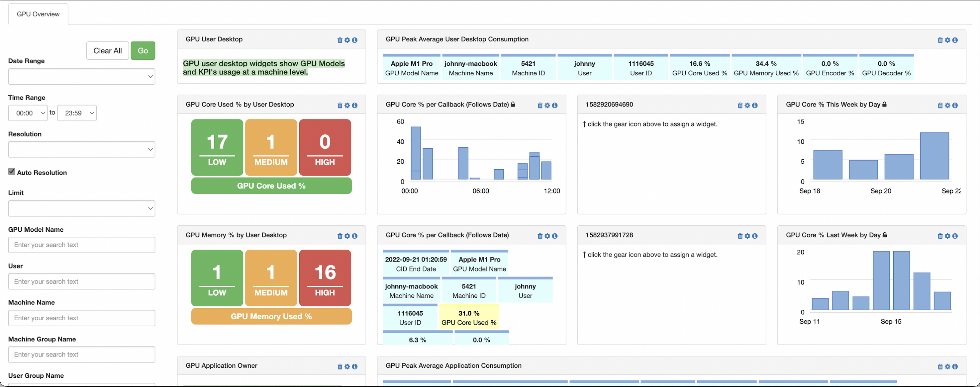Click the green Go button

143,50
